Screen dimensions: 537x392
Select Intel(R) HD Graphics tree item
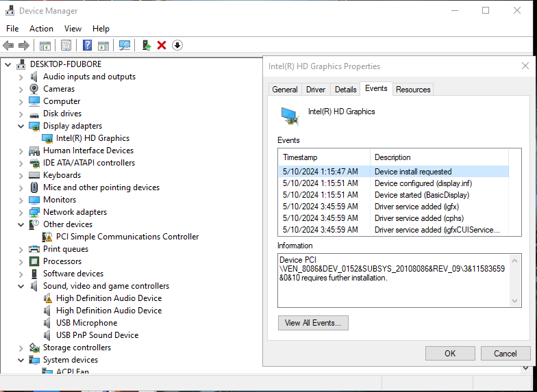coord(92,138)
